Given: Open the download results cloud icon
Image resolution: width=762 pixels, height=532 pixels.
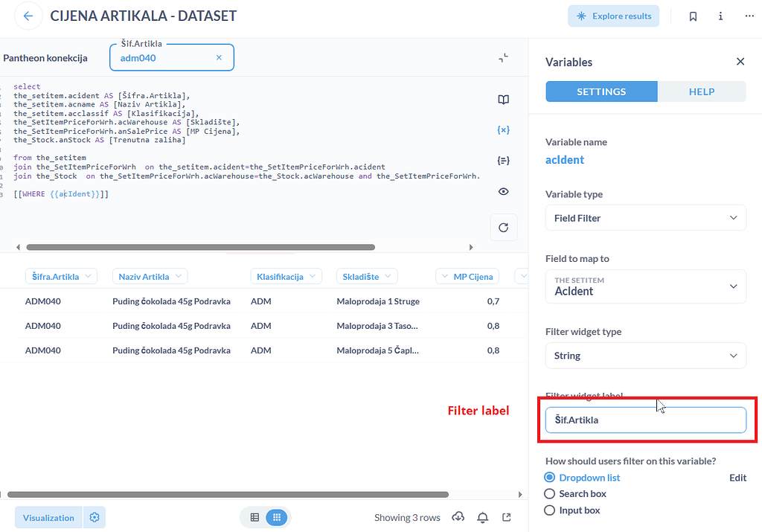Looking at the screenshot, I should pos(458,516).
